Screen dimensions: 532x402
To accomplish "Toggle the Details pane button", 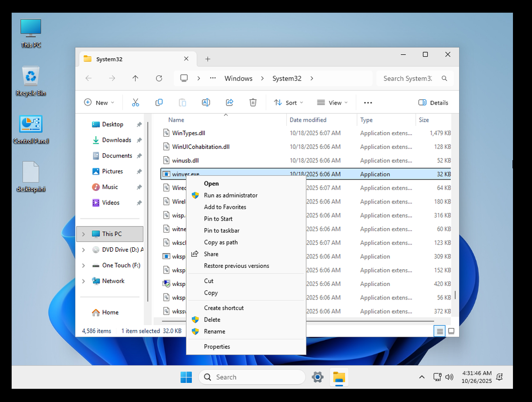I will pos(433,103).
